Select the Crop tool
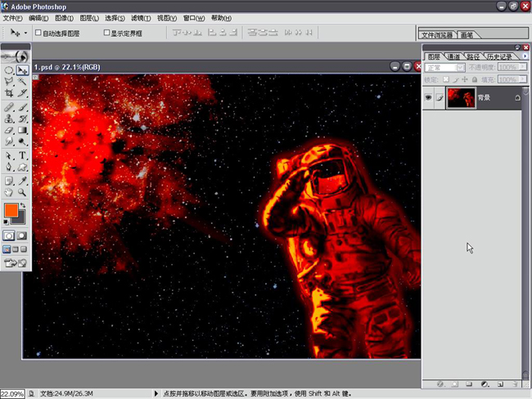Screen dimensions: 532x399 pyautogui.click(x=9, y=93)
